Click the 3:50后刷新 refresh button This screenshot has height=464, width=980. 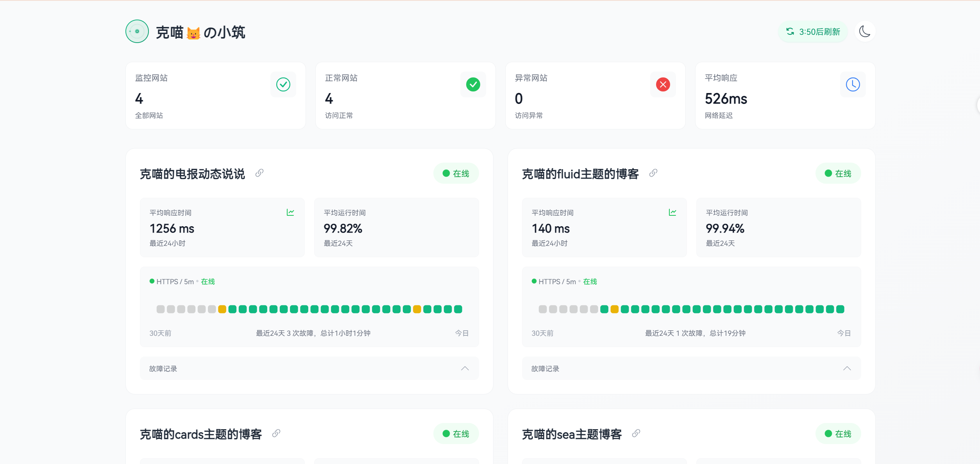[813, 32]
